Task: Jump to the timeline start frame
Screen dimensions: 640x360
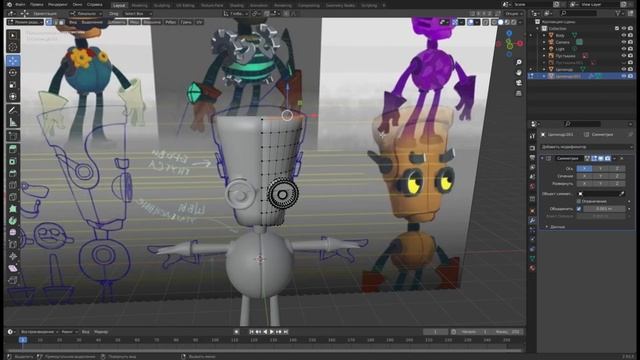Action: click(x=251, y=332)
